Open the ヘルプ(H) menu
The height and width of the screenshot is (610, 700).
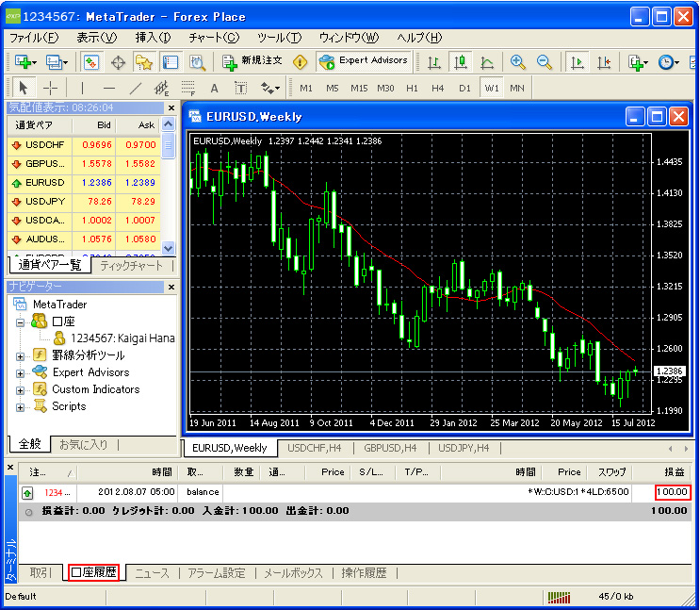418,38
